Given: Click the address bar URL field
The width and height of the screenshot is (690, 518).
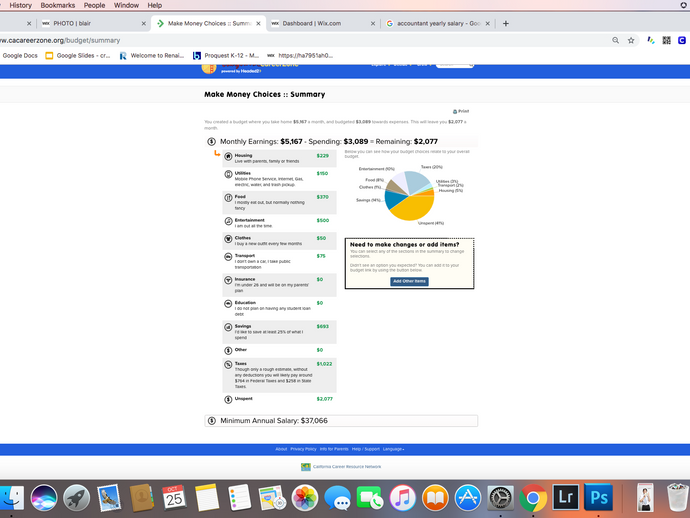Looking at the screenshot, I should click(x=304, y=40).
